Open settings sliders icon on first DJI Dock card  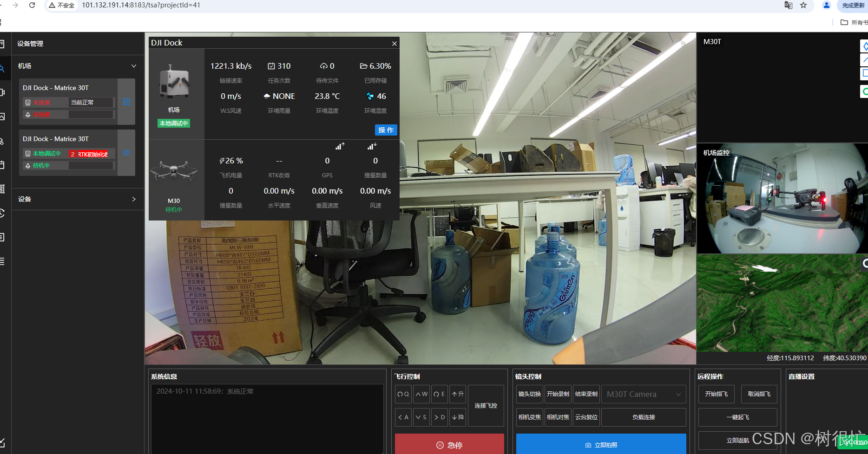click(x=126, y=102)
